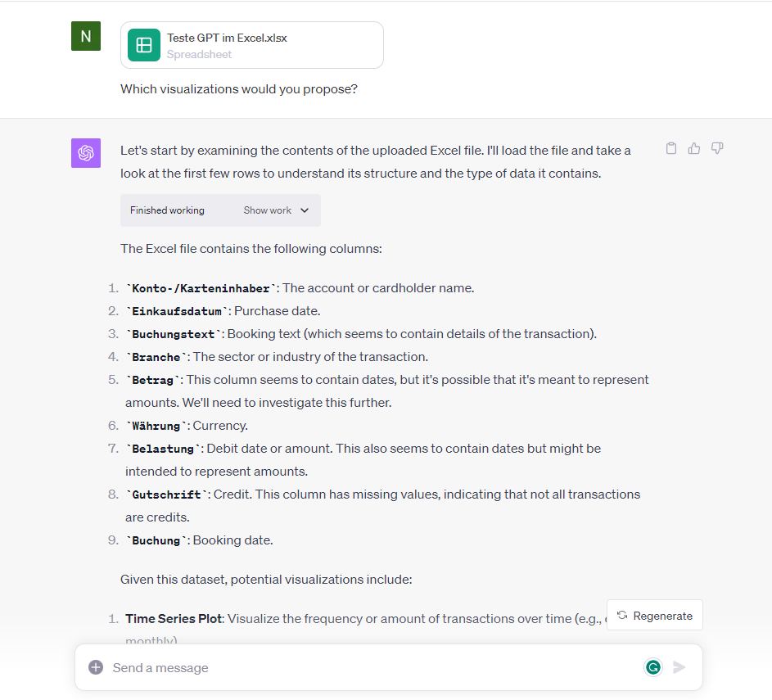Open the Teste GPT im Excel.xlsx attachment
The height and width of the screenshot is (700, 772).
point(252,45)
